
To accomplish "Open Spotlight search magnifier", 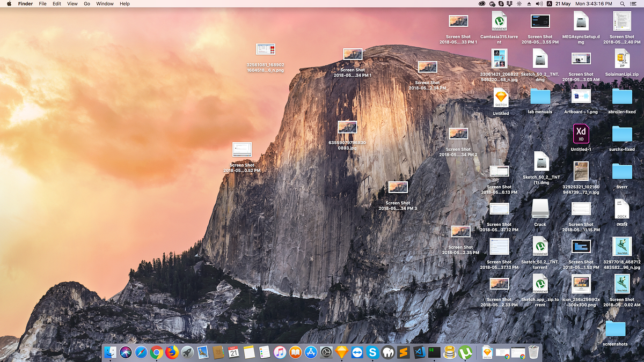I will click(623, 4).
